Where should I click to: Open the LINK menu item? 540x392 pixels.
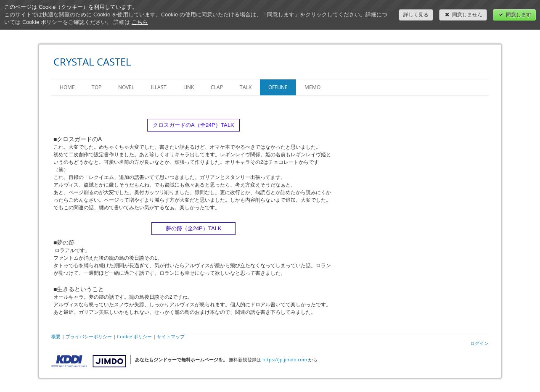point(189,87)
